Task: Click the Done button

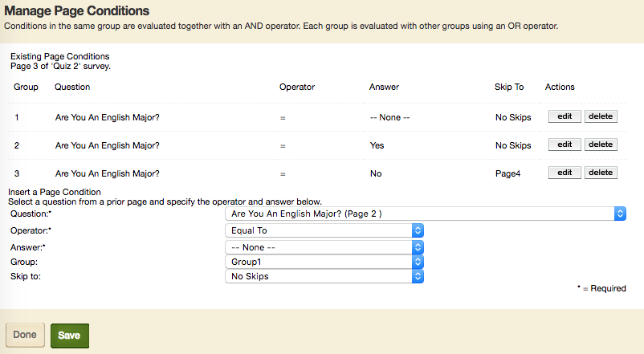Action: point(25,335)
